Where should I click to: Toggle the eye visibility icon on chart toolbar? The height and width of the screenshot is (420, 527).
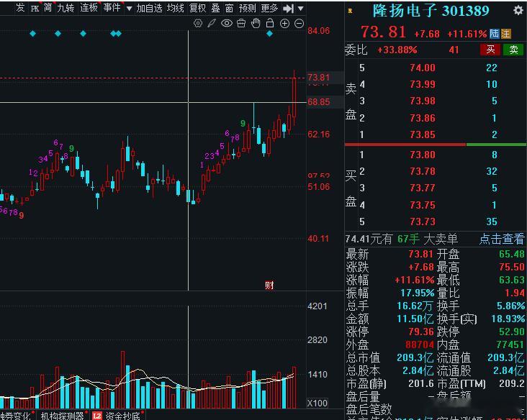(227, 23)
